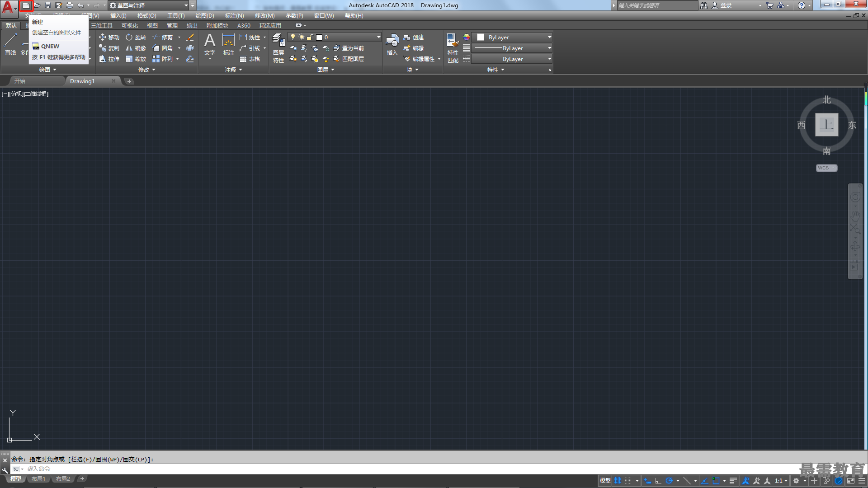Screen dimensions: 868x488
Task: Expand the 块 panel flyout
Action: (413, 70)
